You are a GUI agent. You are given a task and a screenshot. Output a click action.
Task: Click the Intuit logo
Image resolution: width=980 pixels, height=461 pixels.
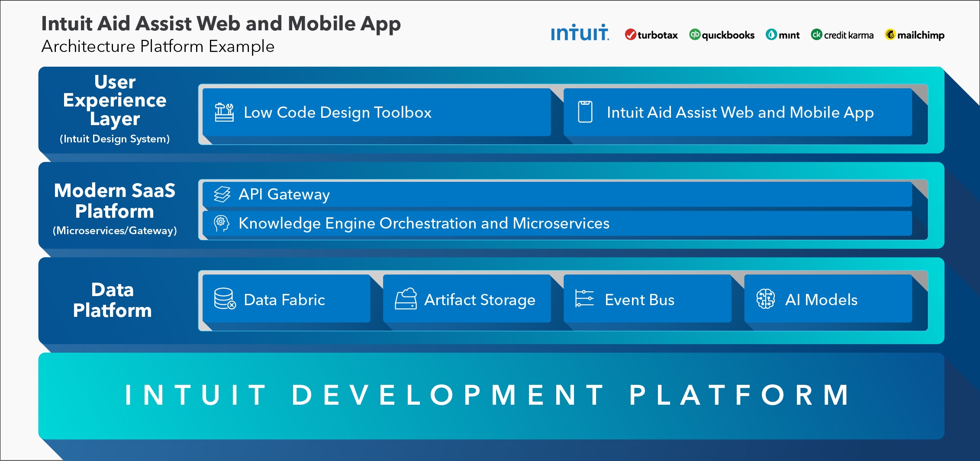[580, 32]
